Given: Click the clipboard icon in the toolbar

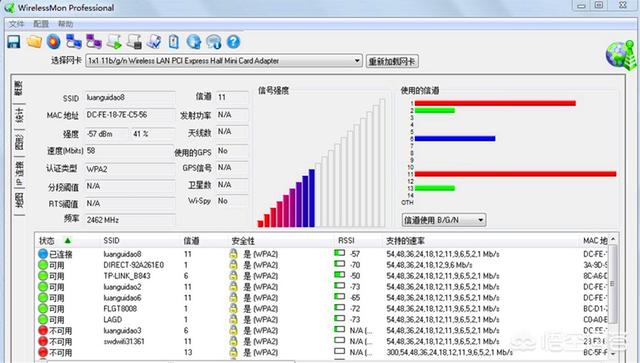Looking at the screenshot, I should click(x=174, y=42).
